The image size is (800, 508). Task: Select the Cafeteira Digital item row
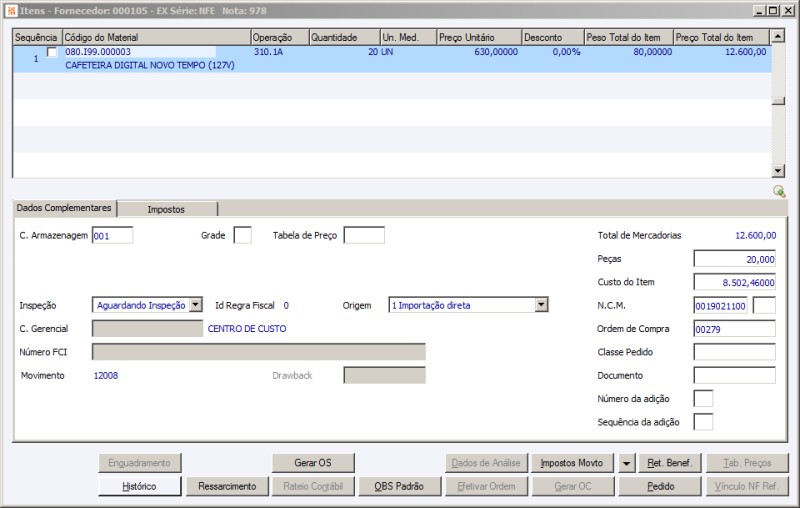pos(392,59)
